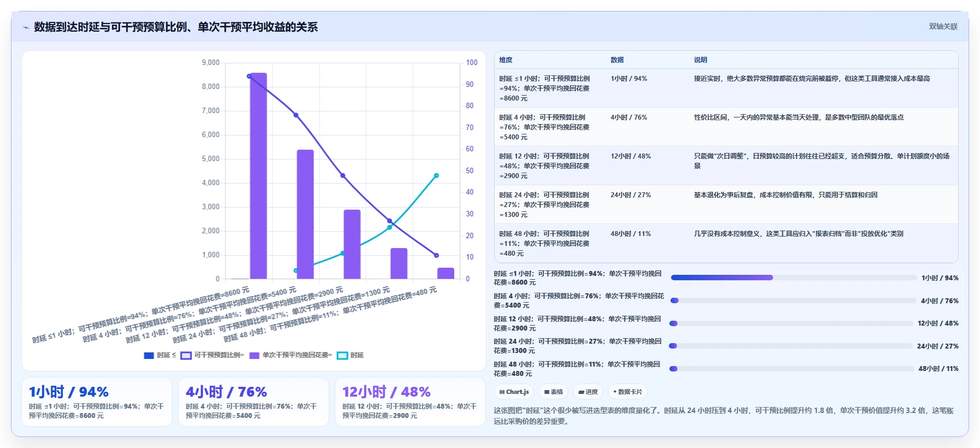Click the Chart.js tag
This screenshot has height=448, width=980.
coord(514,392)
